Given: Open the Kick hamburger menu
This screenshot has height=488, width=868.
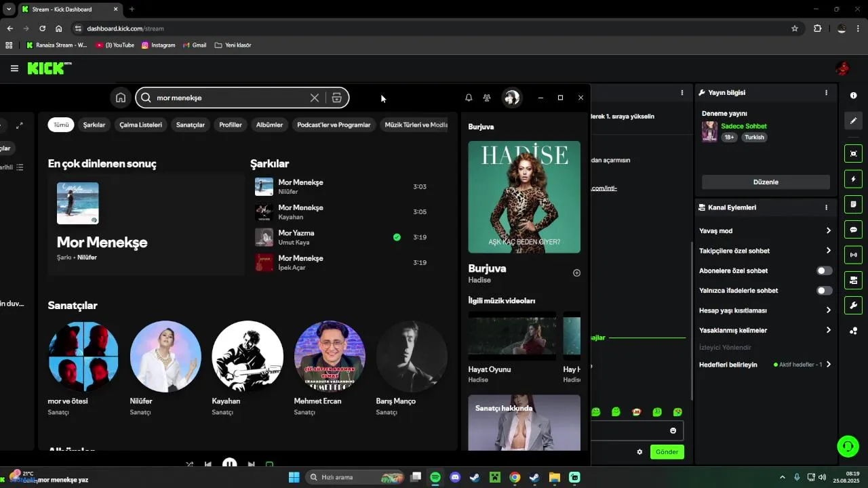Looking at the screenshot, I should tap(14, 68).
